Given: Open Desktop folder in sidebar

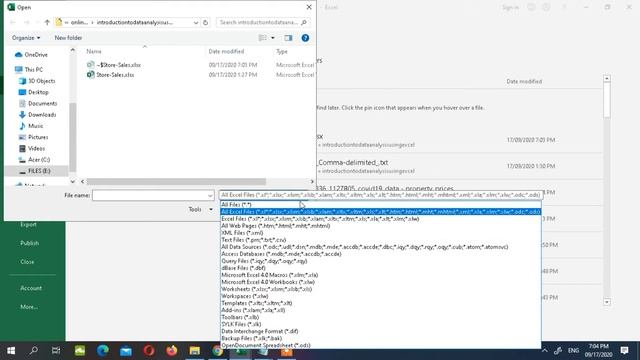Looking at the screenshot, I should coord(34,92).
